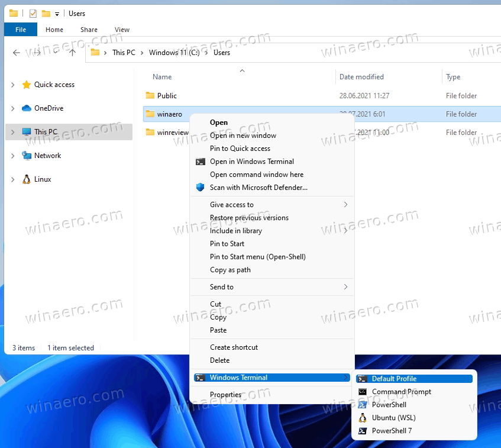Open the Customize Quick Access Toolbar dropdown
The image size is (501, 448).
click(57, 14)
